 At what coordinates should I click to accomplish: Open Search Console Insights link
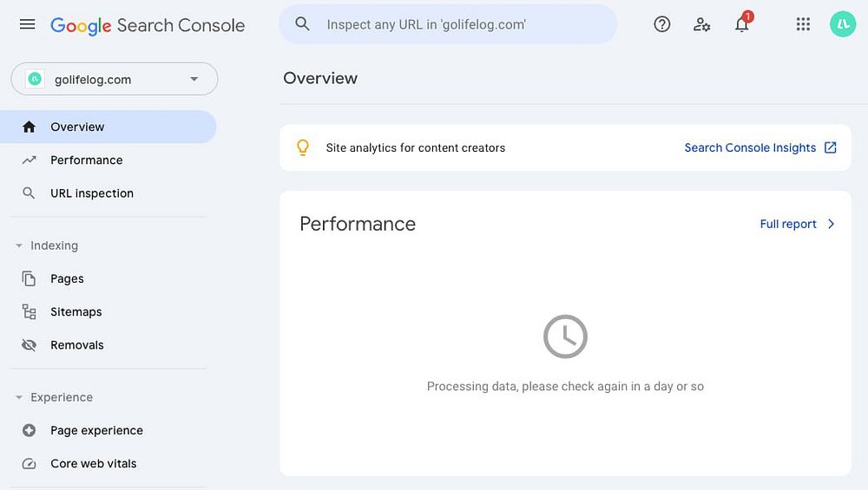(759, 147)
